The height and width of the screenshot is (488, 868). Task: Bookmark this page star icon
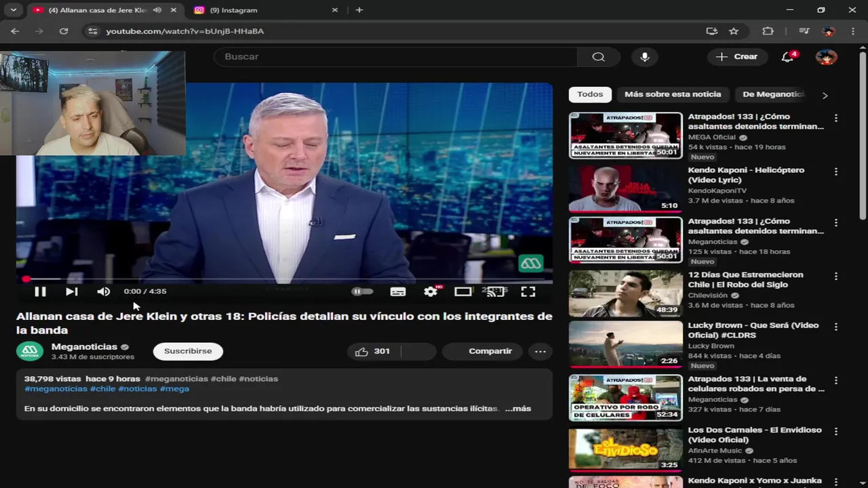(734, 31)
